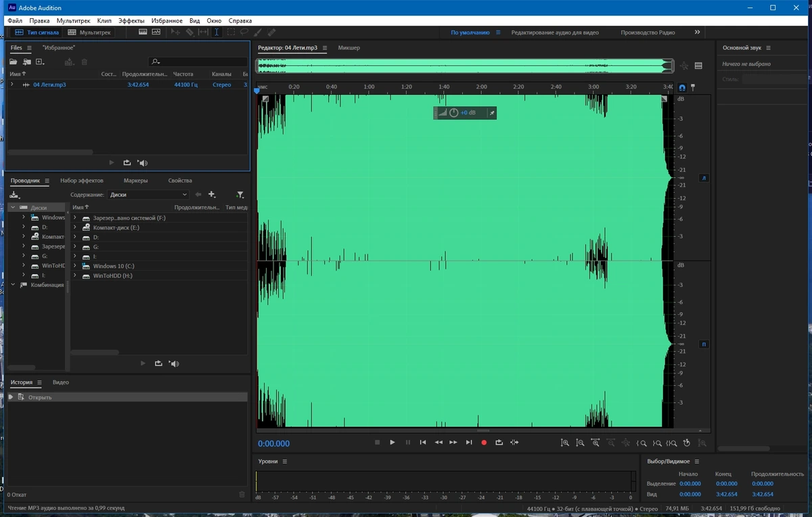Toggle left channel L enable button

(704, 178)
